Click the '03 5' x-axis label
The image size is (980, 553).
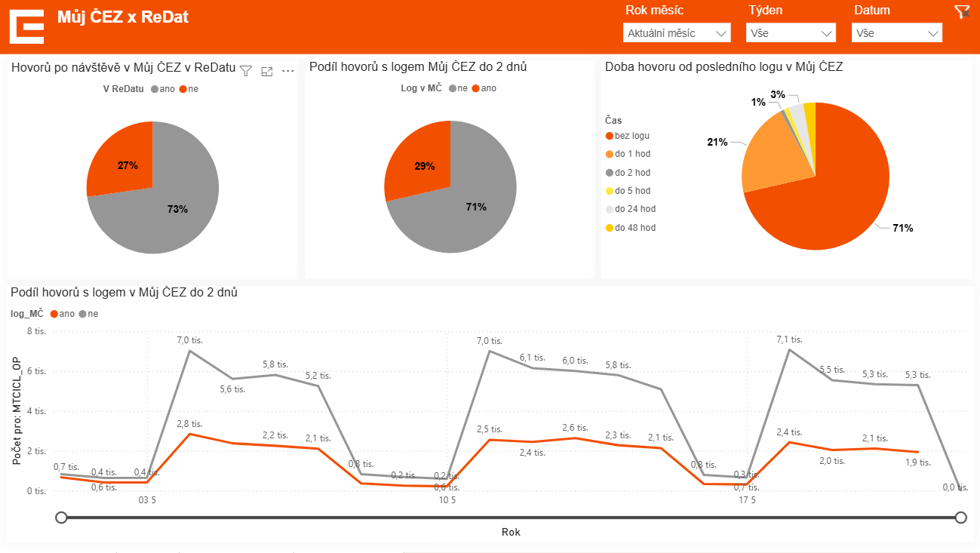(147, 499)
